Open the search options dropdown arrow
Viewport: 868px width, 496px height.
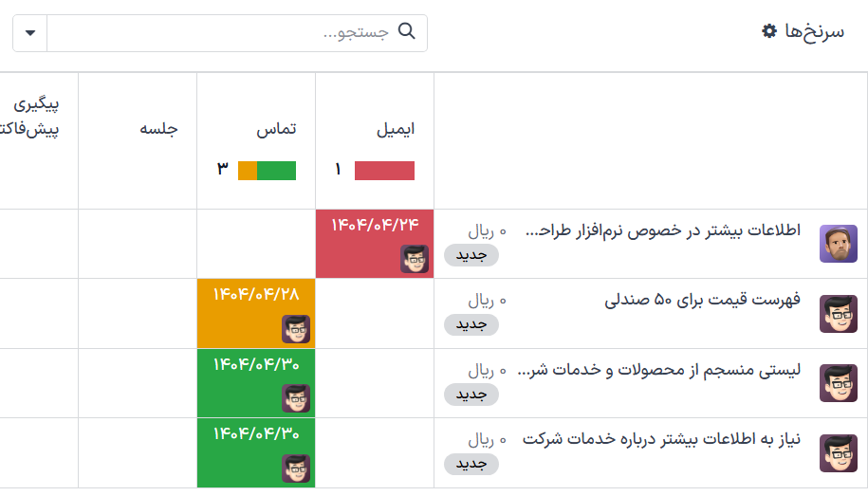click(30, 33)
